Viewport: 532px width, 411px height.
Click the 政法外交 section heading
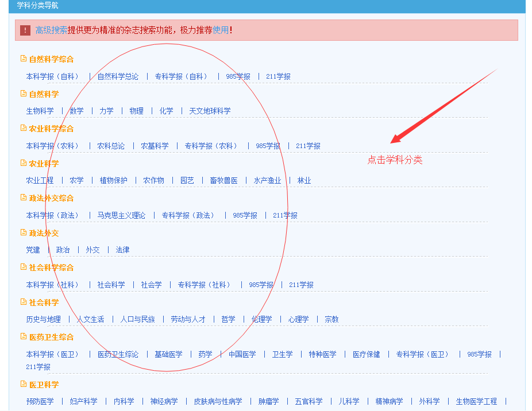coord(44,233)
